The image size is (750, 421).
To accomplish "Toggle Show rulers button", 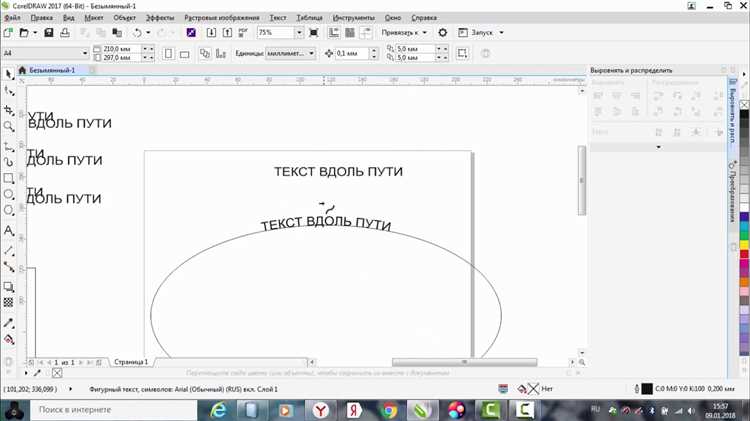I will [x=333, y=33].
